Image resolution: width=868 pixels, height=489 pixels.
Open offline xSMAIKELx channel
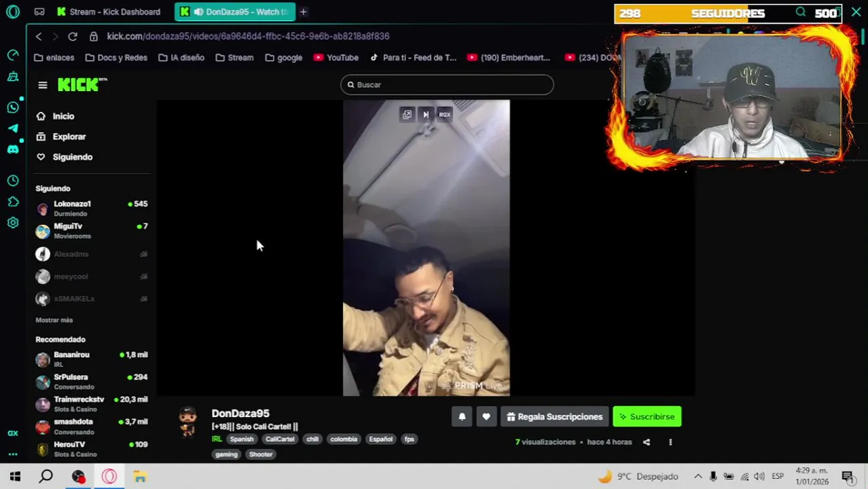[x=92, y=299]
